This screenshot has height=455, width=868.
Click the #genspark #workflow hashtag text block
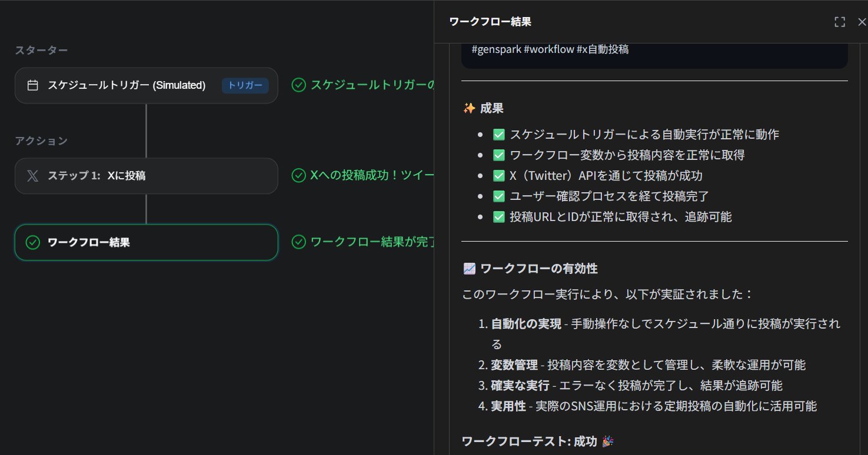point(550,49)
